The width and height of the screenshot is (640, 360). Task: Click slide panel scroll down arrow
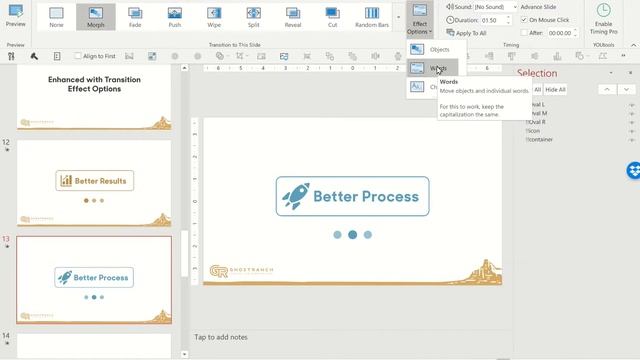click(x=184, y=354)
